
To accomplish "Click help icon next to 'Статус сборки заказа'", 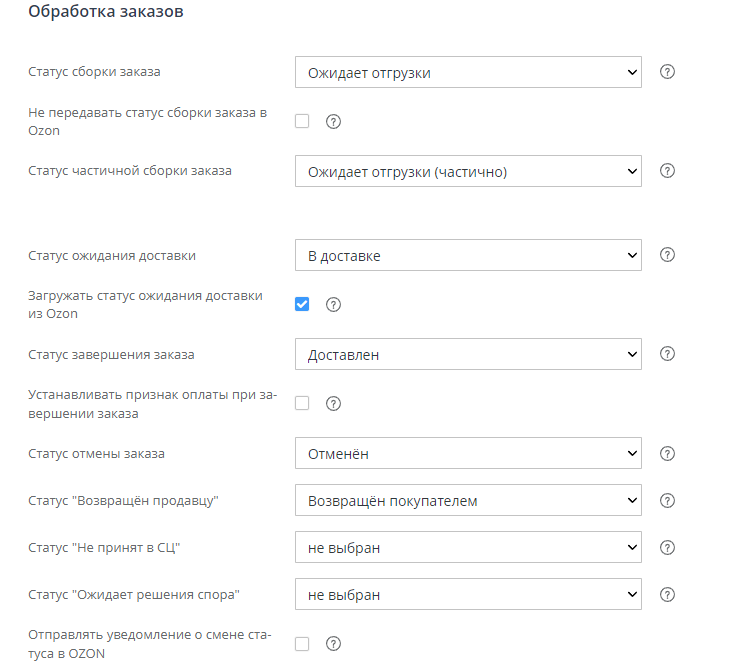I will (x=669, y=72).
